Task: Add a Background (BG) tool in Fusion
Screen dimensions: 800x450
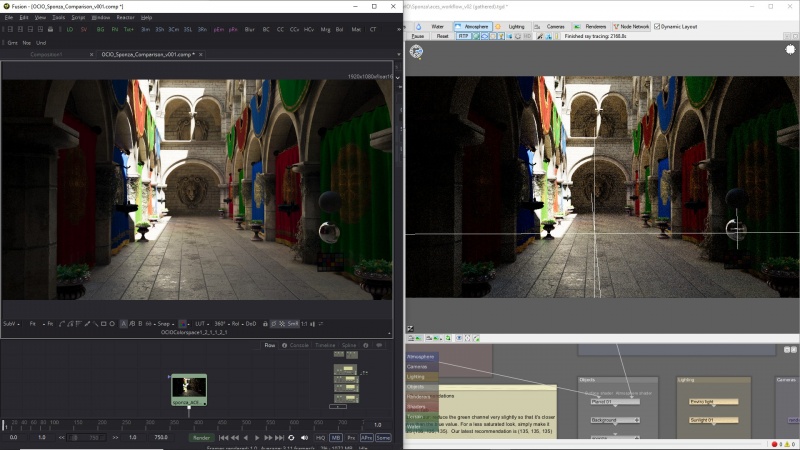Action: pyautogui.click(x=101, y=30)
